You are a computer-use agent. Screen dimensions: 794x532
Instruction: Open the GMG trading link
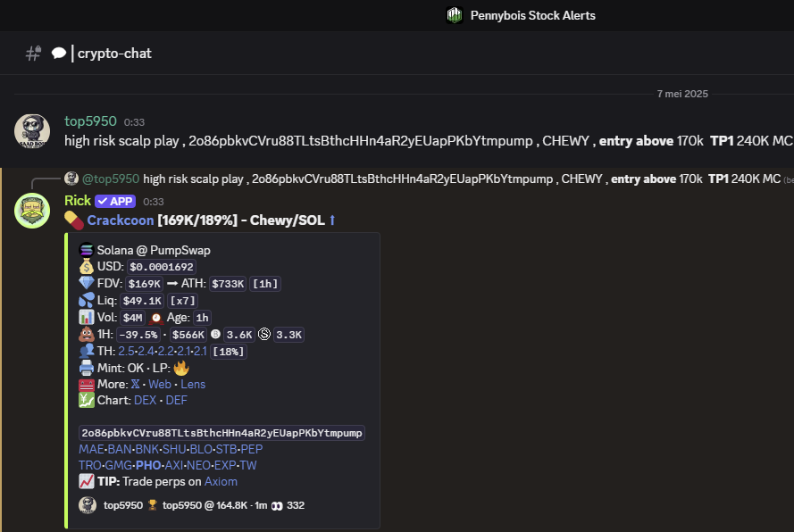[119, 465]
